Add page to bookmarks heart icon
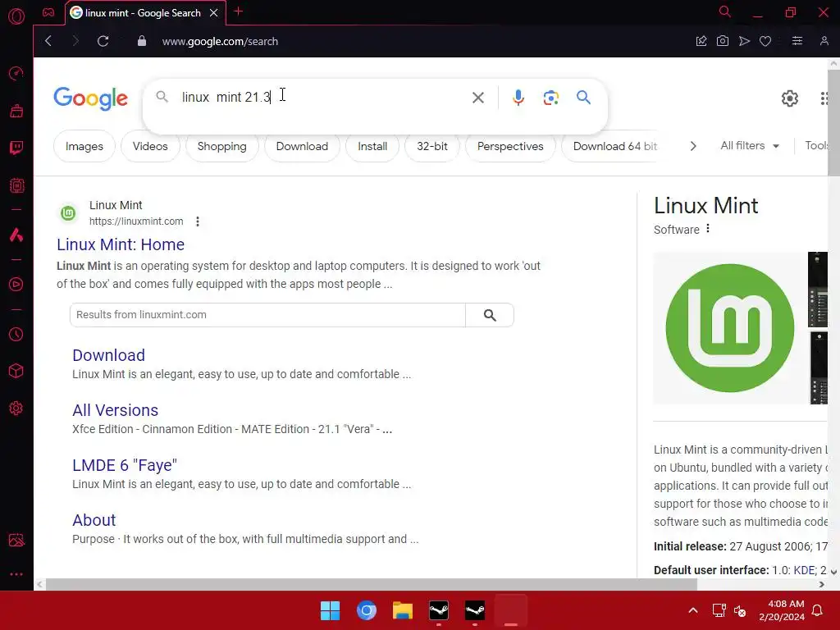This screenshot has height=630, width=840. pyautogui.click(x=765, y=41)
